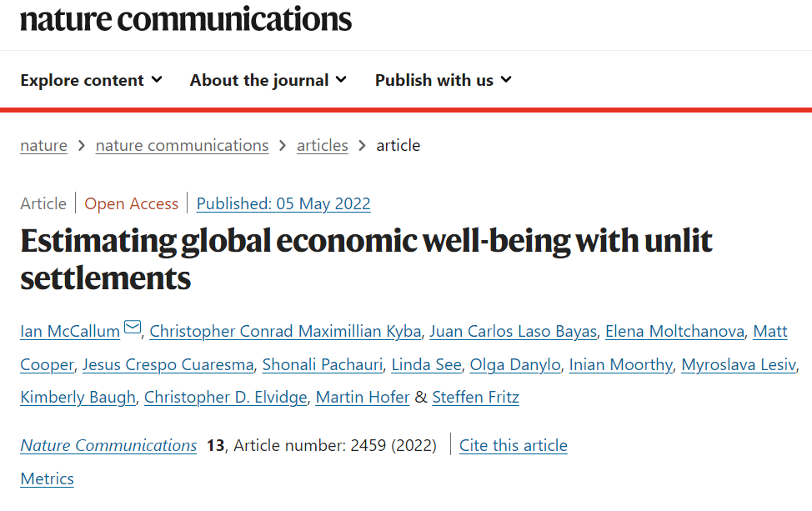The image size is (812, 511).
Task: Open Christopher D. Elvidge author link
Action: coord(225,397)
